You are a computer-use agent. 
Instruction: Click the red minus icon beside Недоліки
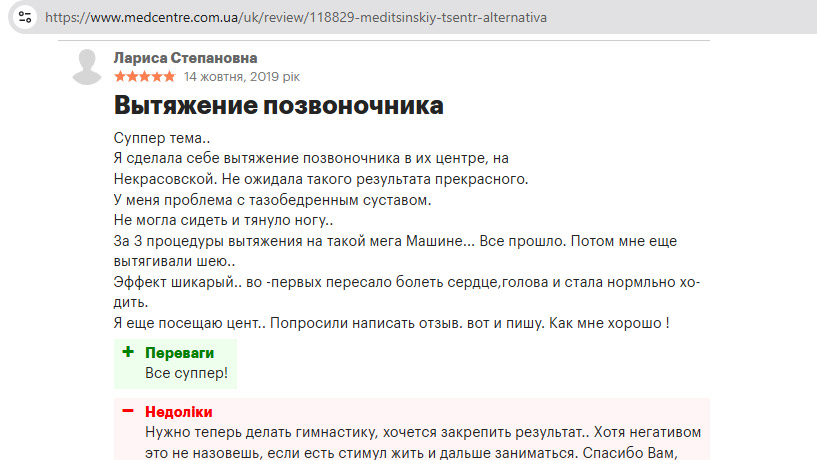[128, 411]
